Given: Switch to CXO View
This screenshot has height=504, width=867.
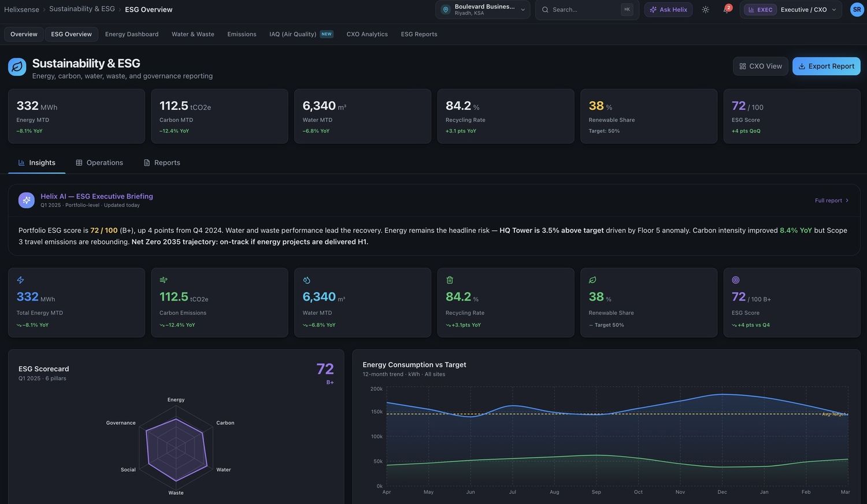Looking at the screenshot, I should point(761,66).
